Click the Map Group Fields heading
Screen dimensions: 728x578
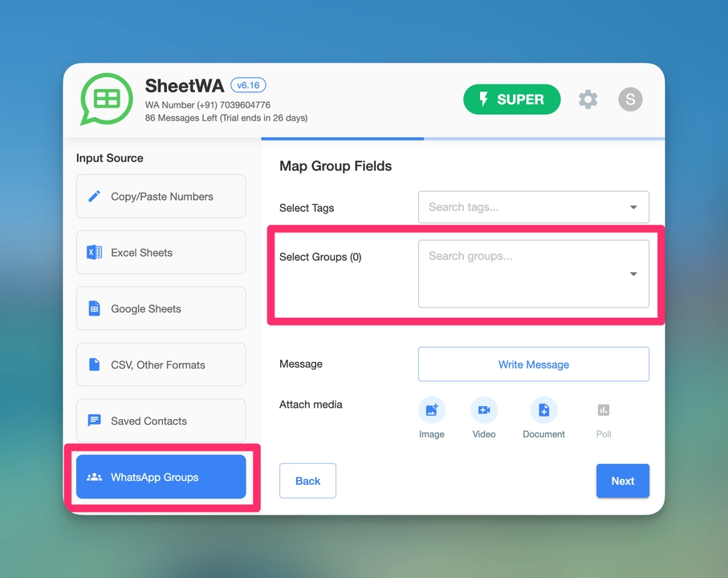(x=336, y=166)
